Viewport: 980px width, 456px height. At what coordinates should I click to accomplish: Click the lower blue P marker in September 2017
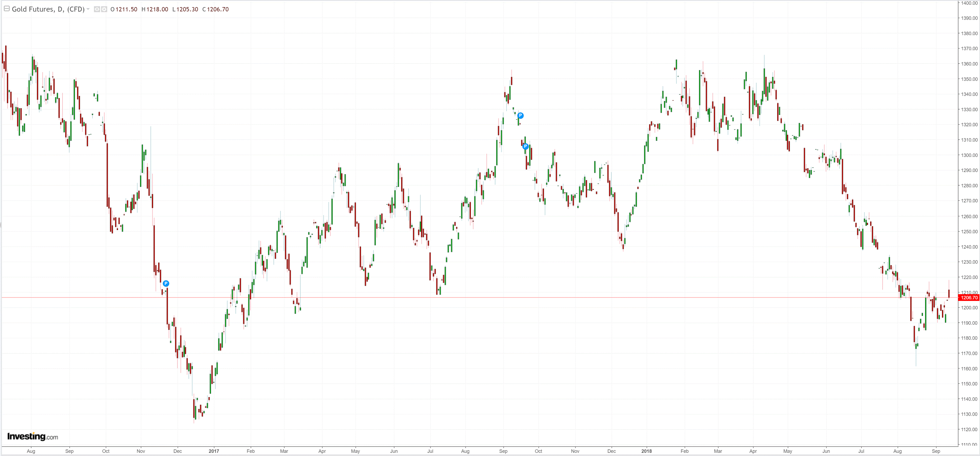coord(525,146)
